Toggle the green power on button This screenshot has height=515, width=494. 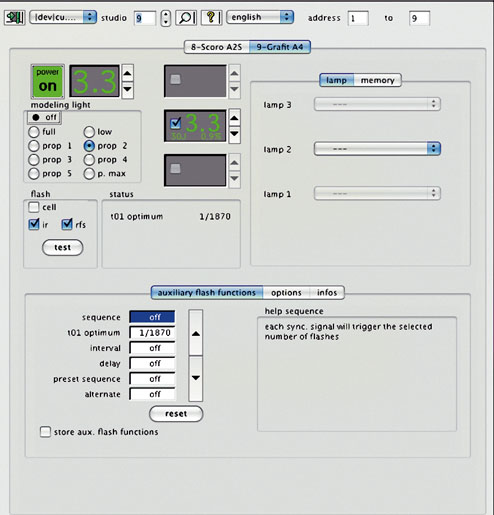pyautogui.click(x=48, y=82)
